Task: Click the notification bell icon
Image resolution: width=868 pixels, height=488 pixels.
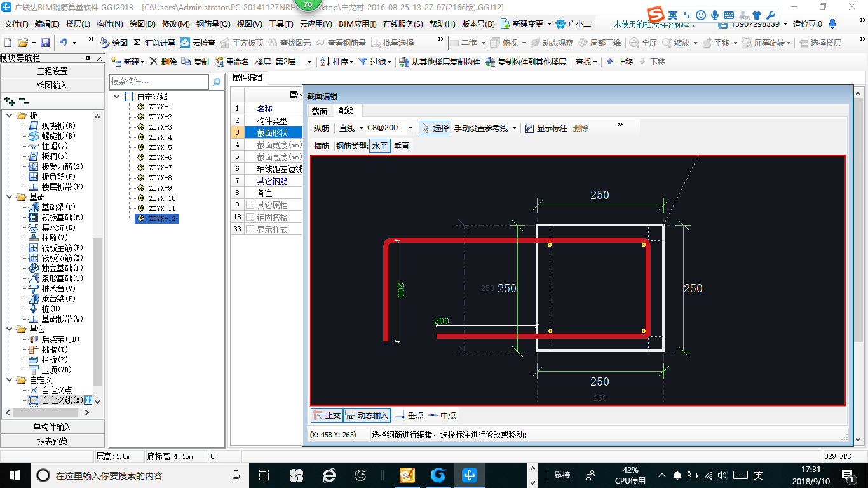Action: (833, 24)
